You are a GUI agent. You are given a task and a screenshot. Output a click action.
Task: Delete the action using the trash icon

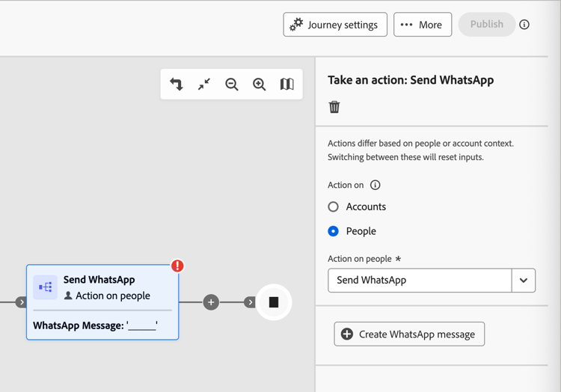334,107
